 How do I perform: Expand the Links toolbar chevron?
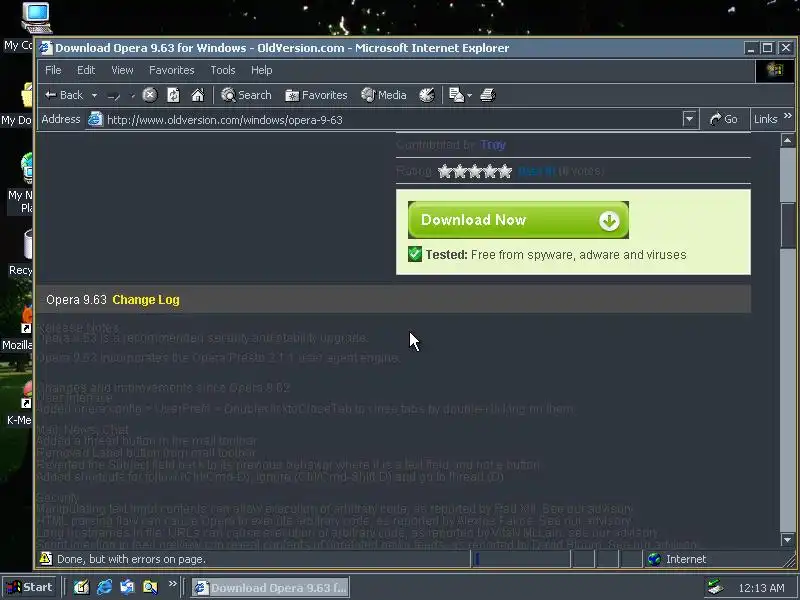[x=788, y=116]
